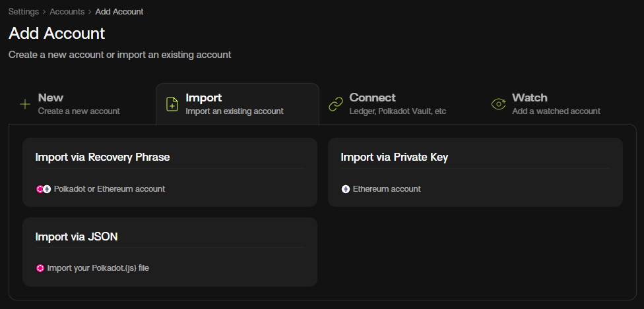Go to the Watch tab

click(530, 98)
